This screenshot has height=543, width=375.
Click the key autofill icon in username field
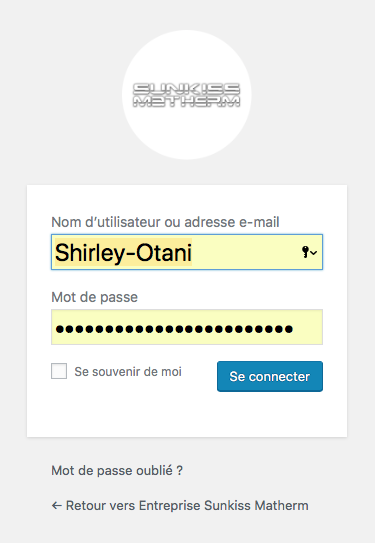(305, 252)
